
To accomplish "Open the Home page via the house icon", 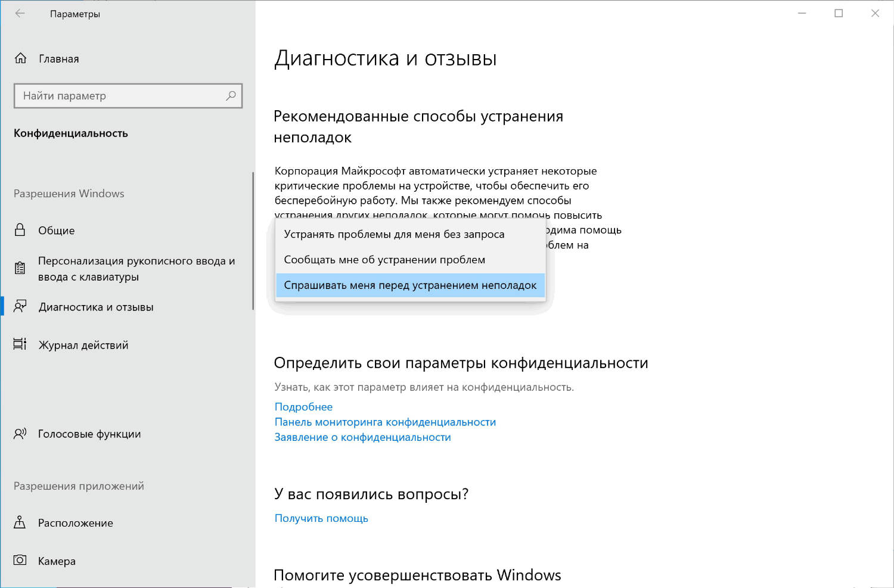I will tap(21, 58).
